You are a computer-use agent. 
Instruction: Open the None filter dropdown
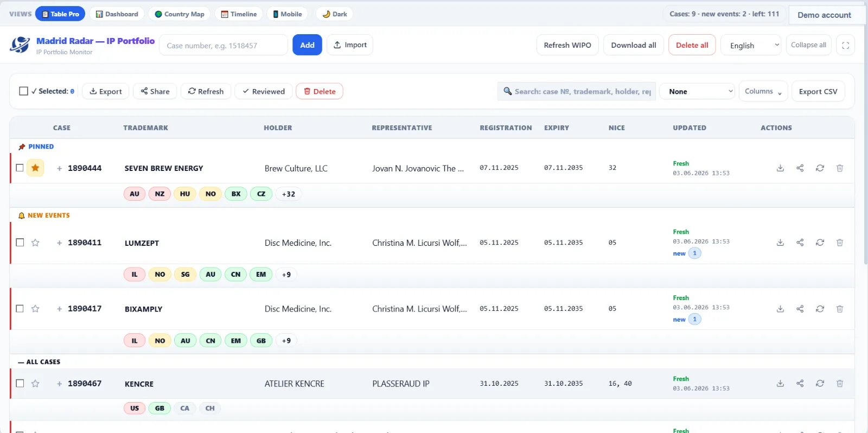click(x=697, y=91)
